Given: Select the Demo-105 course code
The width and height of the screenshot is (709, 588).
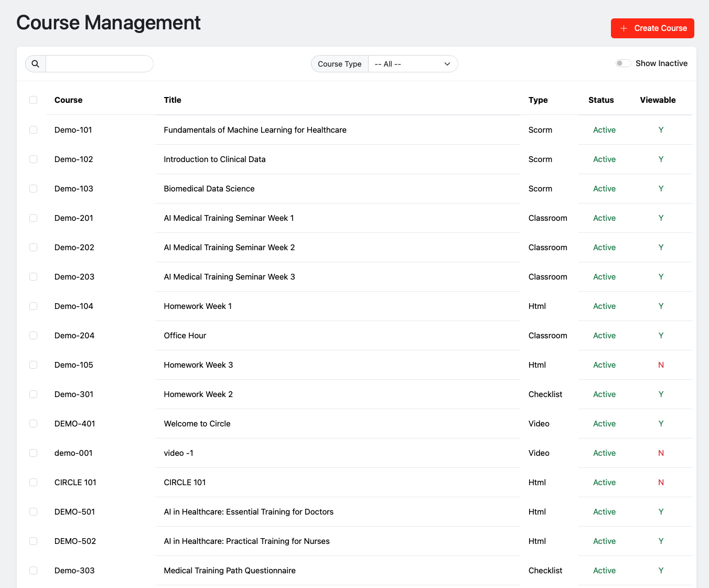Looking at the screenshot, I should coord(74,365).
